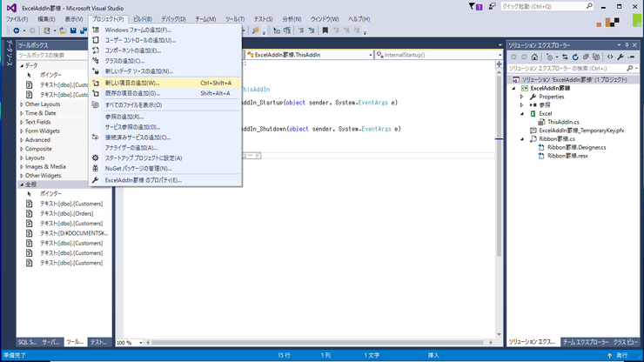Click the NuGet package icon in the menu
Screen dimensions: 644x362
[95, 168]
